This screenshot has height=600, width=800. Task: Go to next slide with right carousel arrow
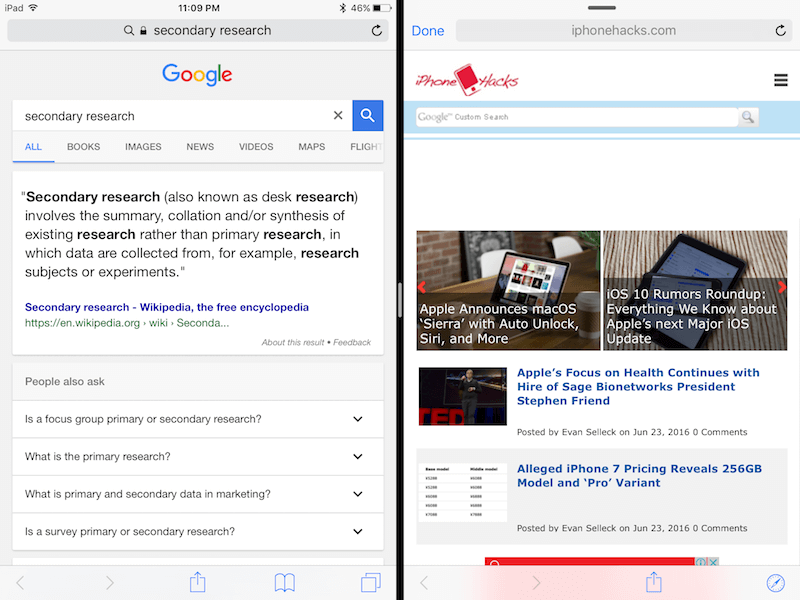pyautogui.click(x=780, y=290)
